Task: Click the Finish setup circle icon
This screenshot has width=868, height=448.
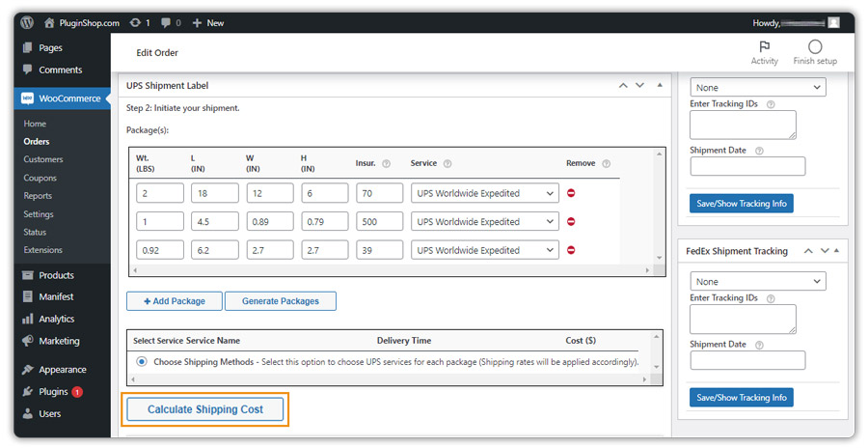Action: 815,46
